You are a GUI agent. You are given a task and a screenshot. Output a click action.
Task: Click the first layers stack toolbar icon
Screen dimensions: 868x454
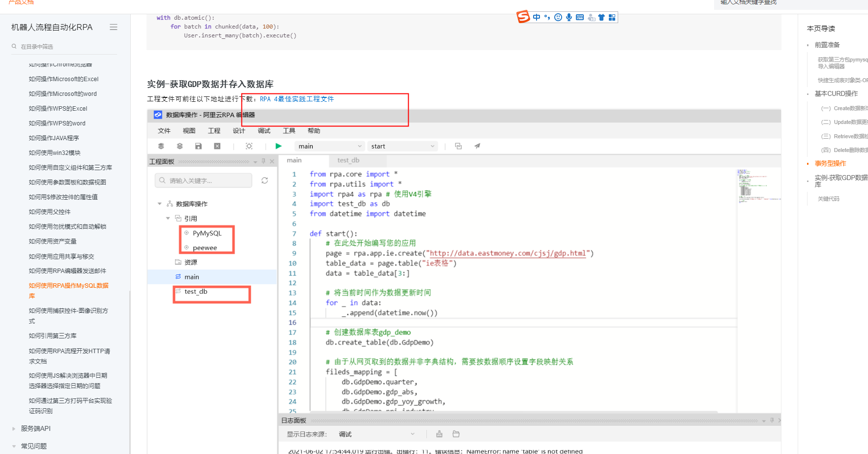(x=161, y=146)
